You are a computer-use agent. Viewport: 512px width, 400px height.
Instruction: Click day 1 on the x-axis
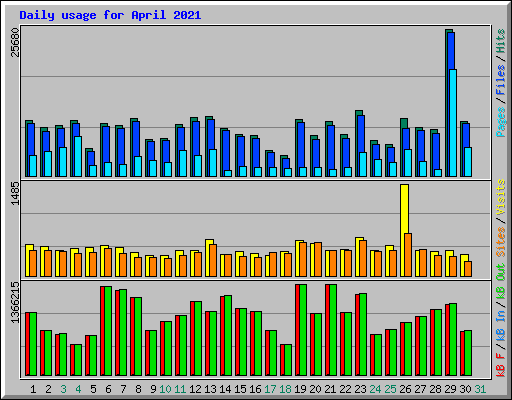coord(33,389)
